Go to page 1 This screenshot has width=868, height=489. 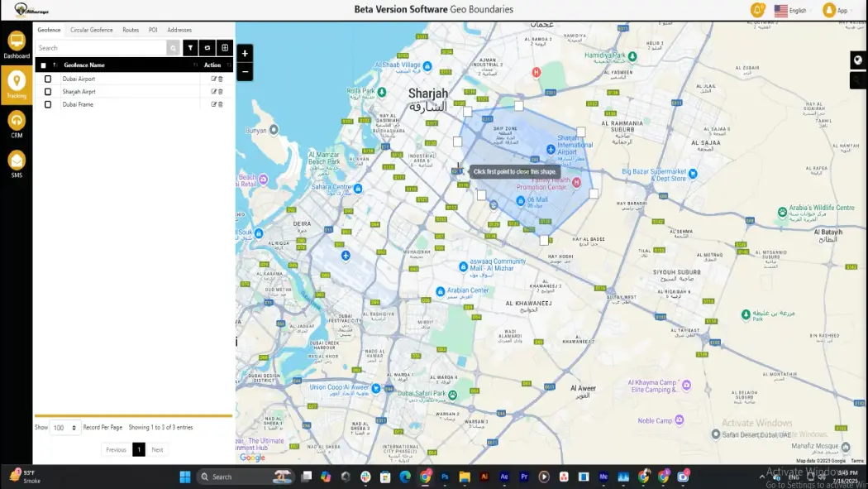(x=139, y=449)
